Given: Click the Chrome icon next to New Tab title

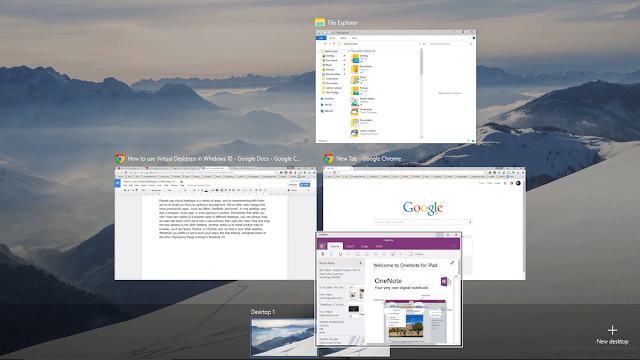Looking at the screenshot, I should [329, 158].
